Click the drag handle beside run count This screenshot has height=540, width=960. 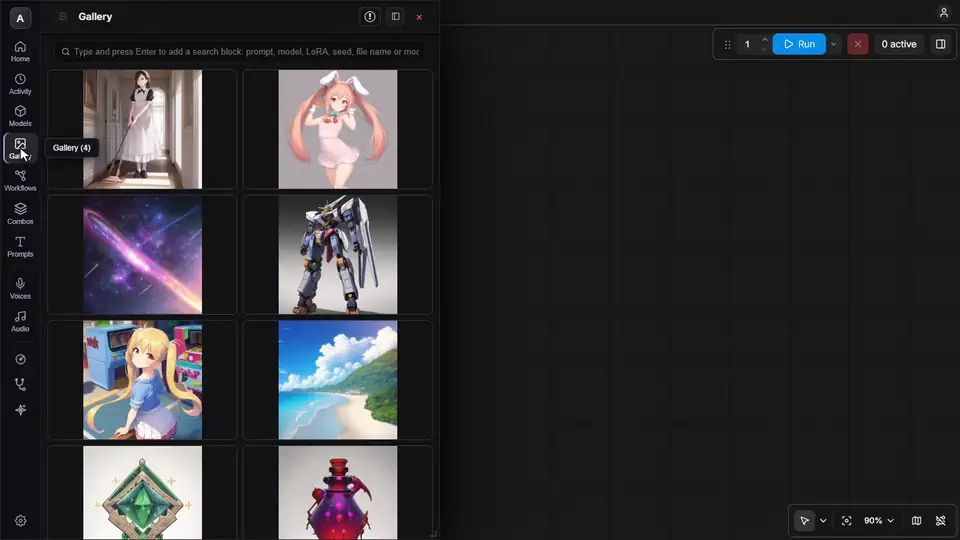[727, 44]
